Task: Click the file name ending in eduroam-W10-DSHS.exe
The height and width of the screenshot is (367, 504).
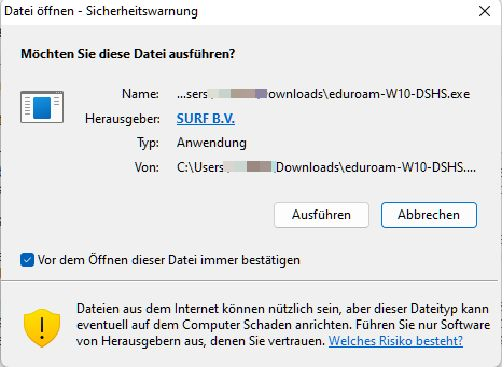Action: tap(323, 94)
